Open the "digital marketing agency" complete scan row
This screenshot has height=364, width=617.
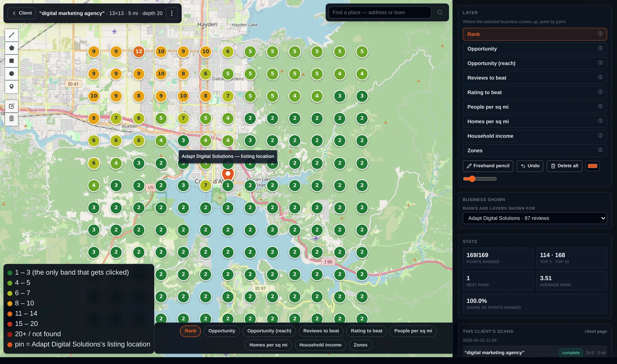coord(535,353)
